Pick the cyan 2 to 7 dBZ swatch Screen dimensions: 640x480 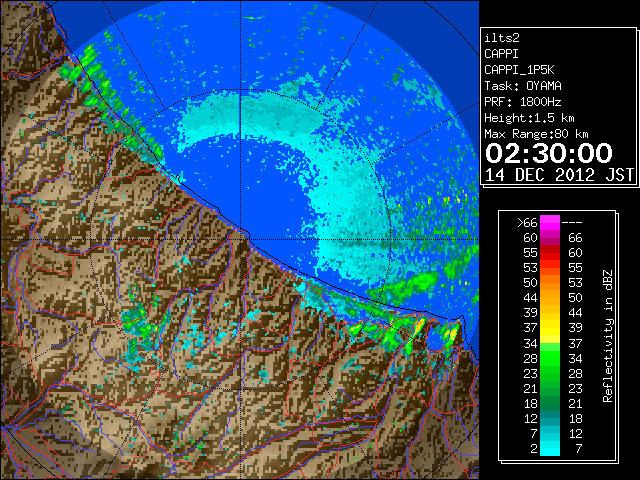(550, 448)
